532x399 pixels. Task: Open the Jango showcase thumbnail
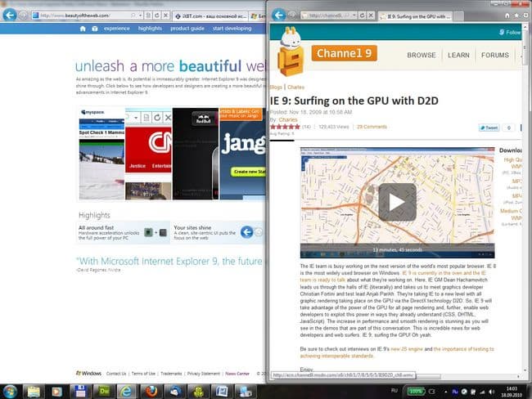pyautogui.click(x=242, y=154)
